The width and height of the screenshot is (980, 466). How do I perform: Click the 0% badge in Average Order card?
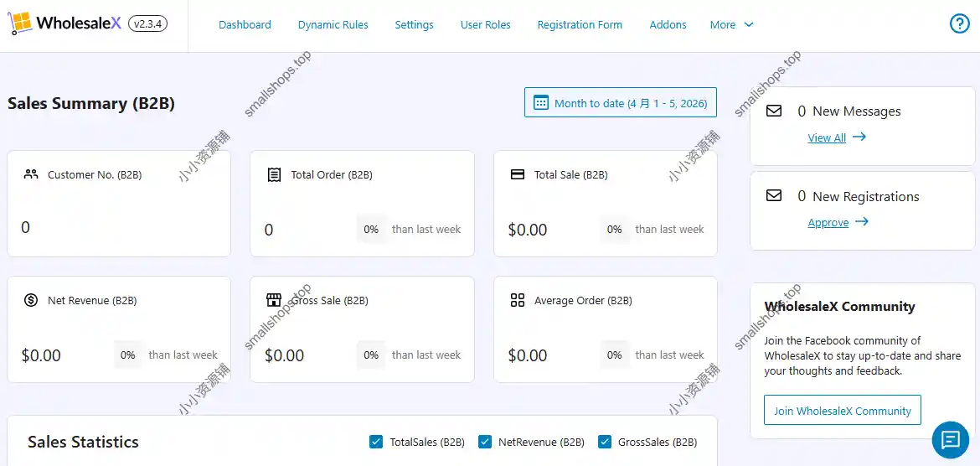tap(614, 355)
